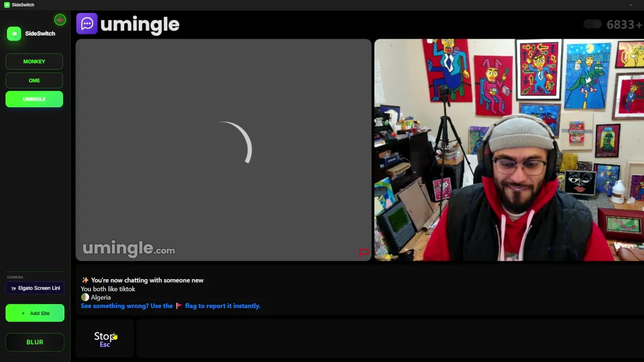Click the SideSwitch title bar app icon
Viewport: 644px width, 362px height.
click(7, 5)
